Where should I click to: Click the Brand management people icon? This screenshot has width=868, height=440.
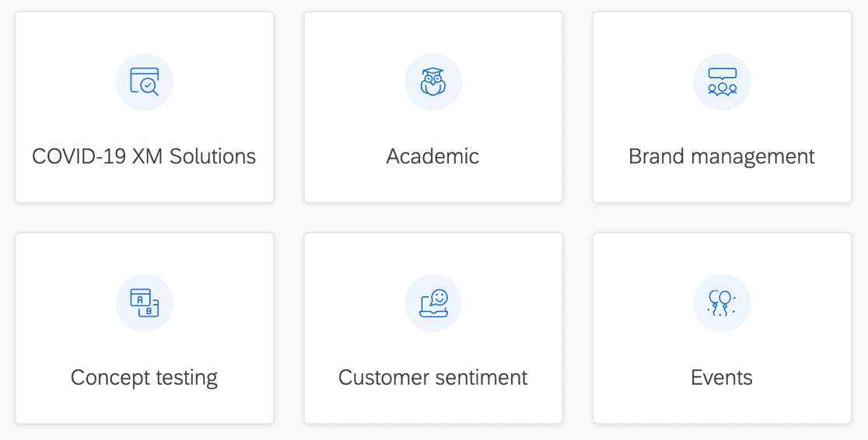(x=722, y=82)
